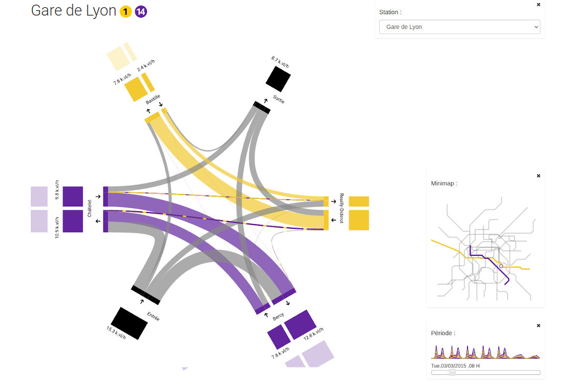The height and width of the screenshot is (392, 588).
Task: Click the Gare de Lyon page title
Action: [73, 11]
